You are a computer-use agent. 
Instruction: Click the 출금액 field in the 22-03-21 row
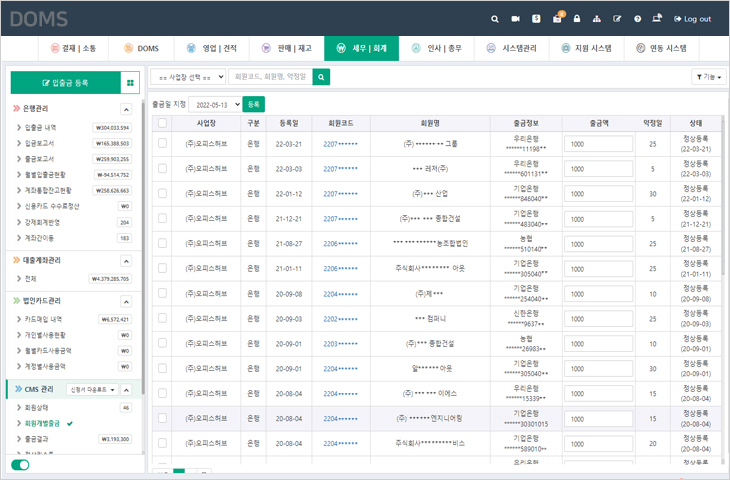click(598, 144)
